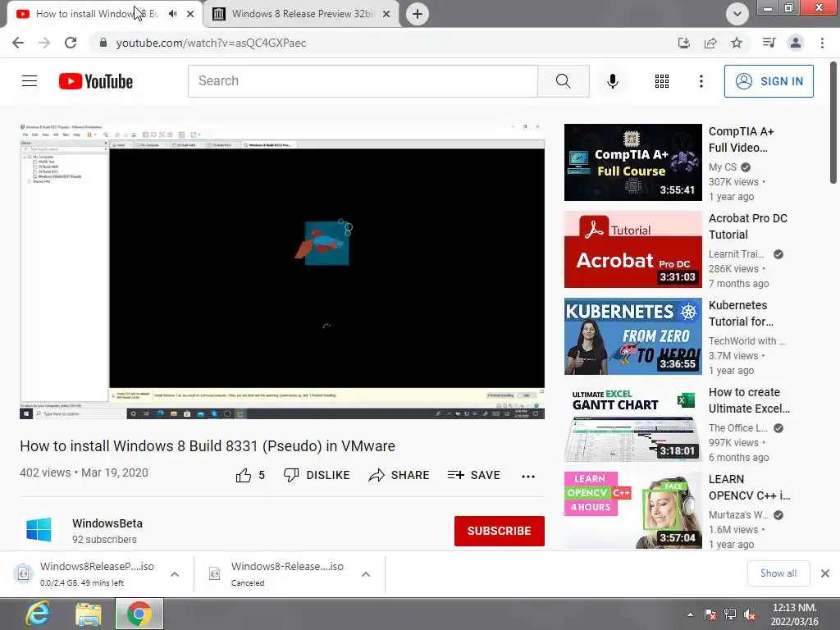Screen dimensions: 840x630
Task: Click Show all downloads
Action: [x=778, y=573]
